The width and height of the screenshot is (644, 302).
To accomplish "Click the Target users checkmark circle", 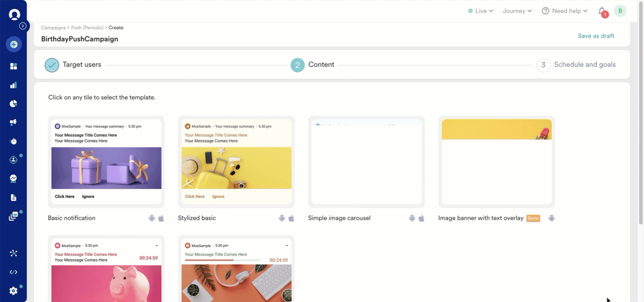I will [52, 65].
